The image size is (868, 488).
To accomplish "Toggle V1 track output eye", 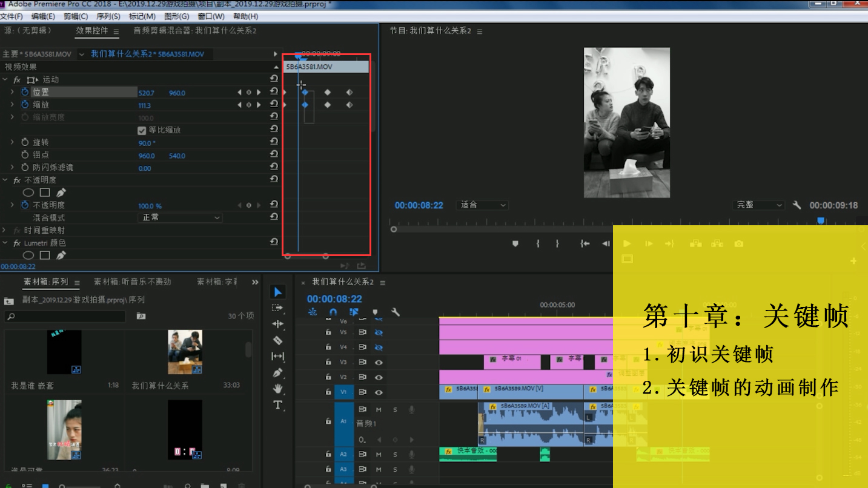I will (379, 392).
